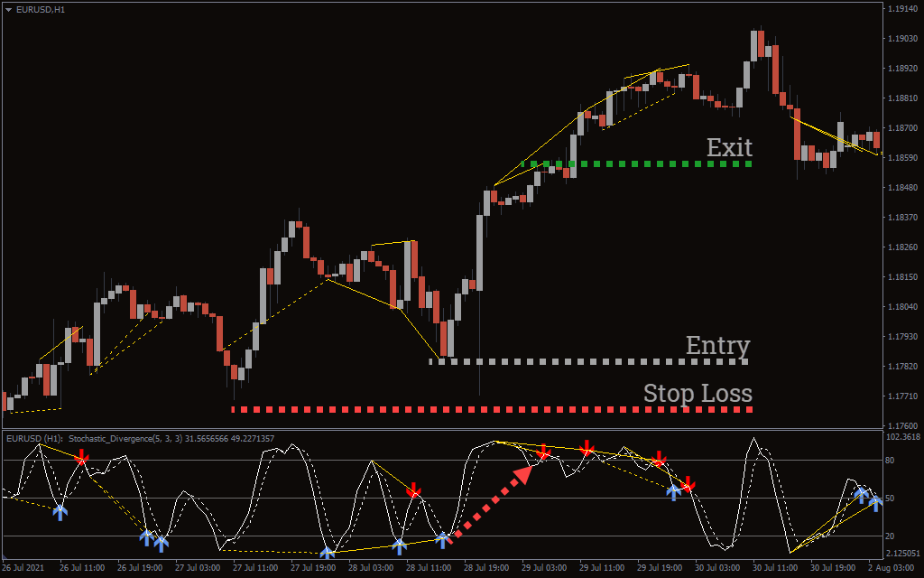Click the Exit text label
Viewport: 924px width, 578px height.
point(728,147)
